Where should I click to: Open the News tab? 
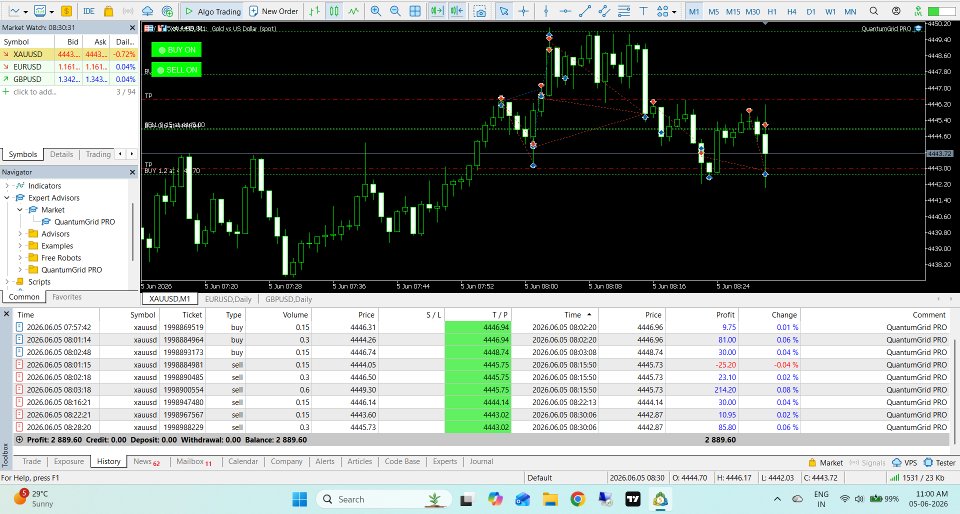tap(146, 461)
